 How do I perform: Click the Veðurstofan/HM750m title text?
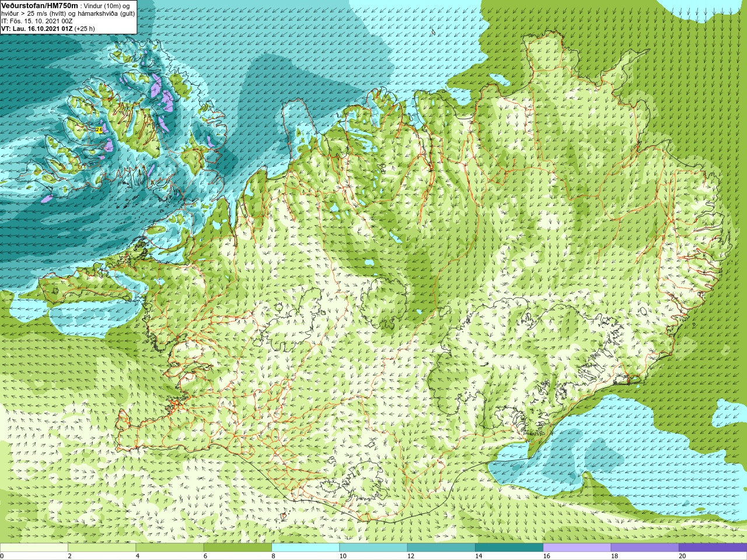(x=40, y=5)
